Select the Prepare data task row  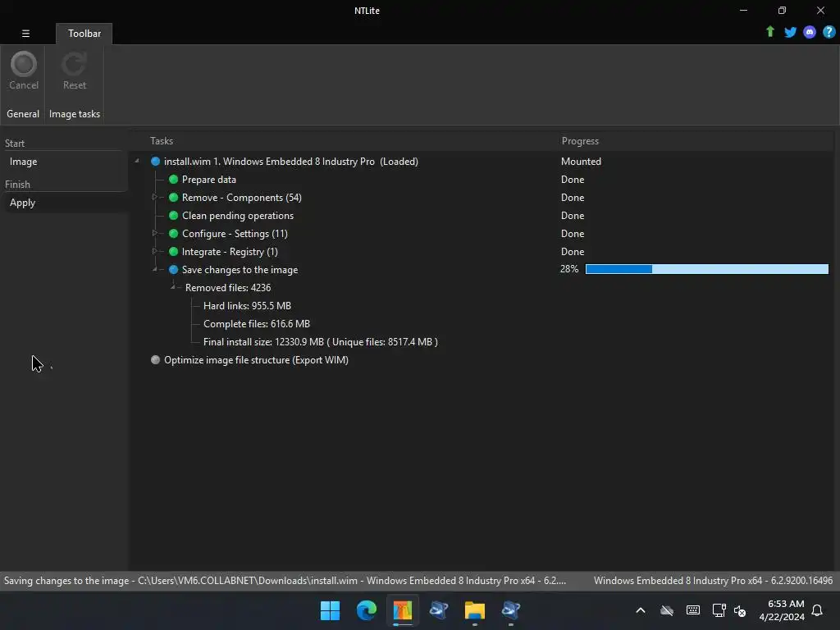[x=209, y=180]
